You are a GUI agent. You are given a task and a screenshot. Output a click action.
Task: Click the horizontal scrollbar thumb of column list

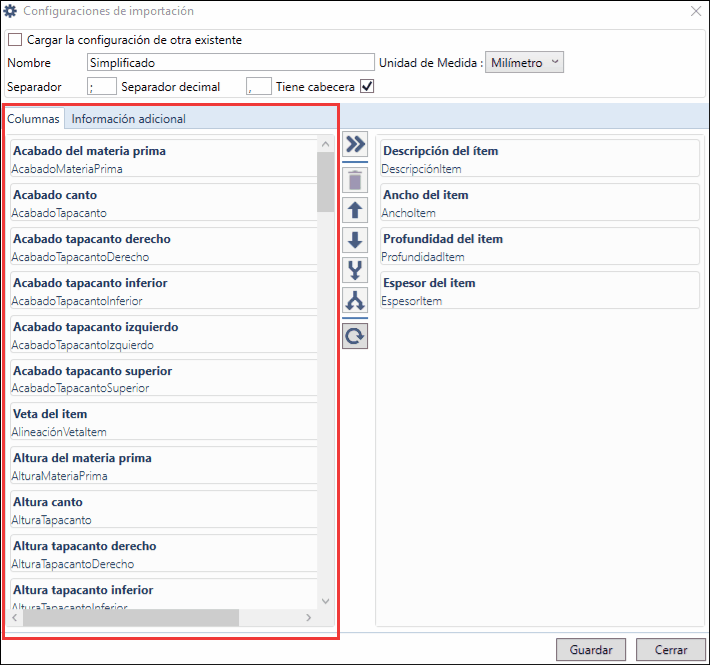pyautogui.click(x=131, y=617)
